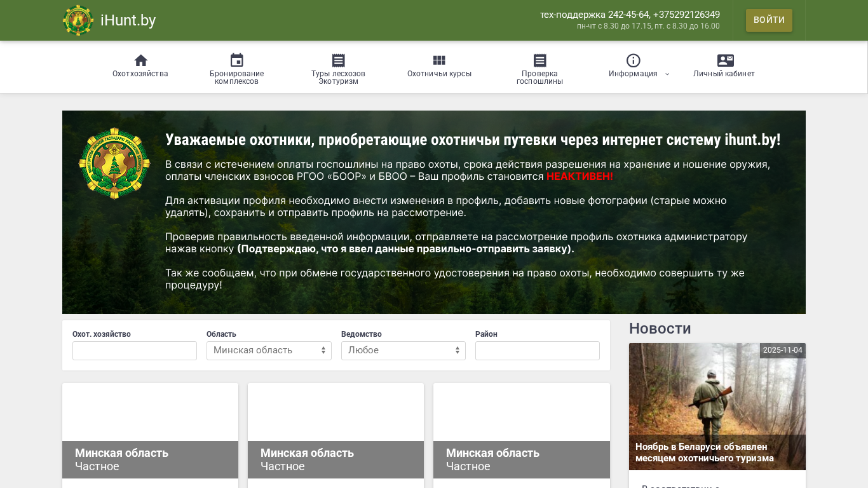This screenshot has height=488, width=868.
Task: Open Охотхозяйства via the home icon
Action: (x=140, y=60)
